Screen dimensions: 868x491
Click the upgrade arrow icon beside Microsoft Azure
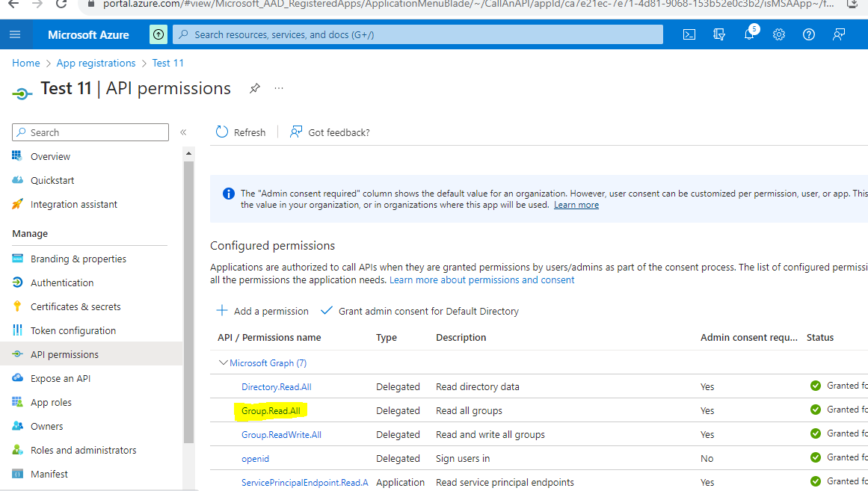(x=158, y=34)
